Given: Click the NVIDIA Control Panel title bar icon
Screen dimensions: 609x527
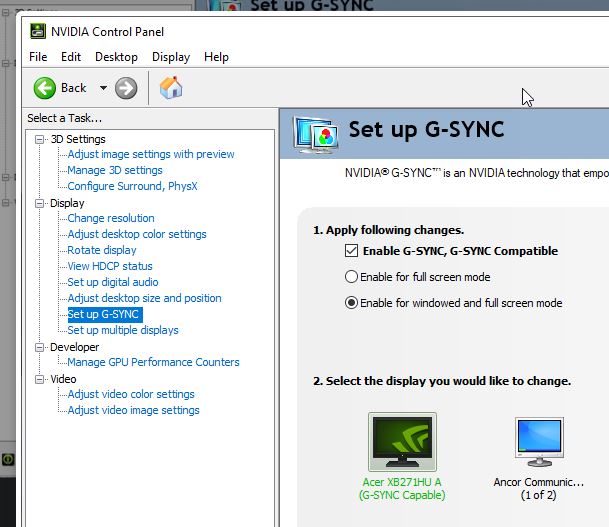Looking at the screenshot, I should tap(38, 31).
